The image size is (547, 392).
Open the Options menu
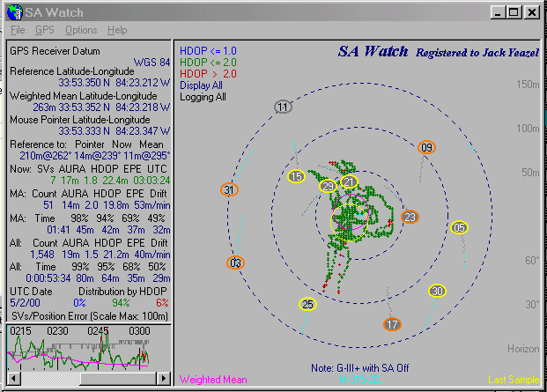(81, 30)
